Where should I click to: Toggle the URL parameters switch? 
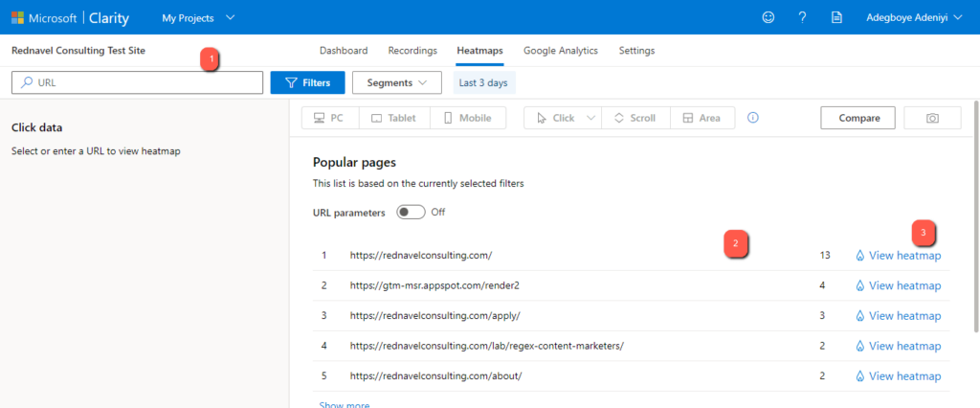pyautogui.click(x=412, y=212)
